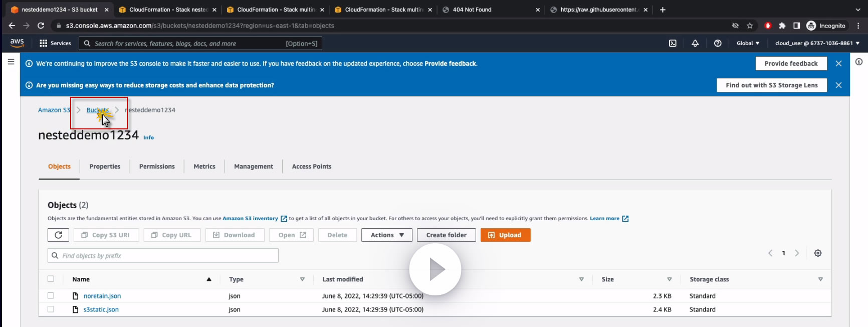
Task: Open the Buckets breadcrumb link
Action: [97, 110]
